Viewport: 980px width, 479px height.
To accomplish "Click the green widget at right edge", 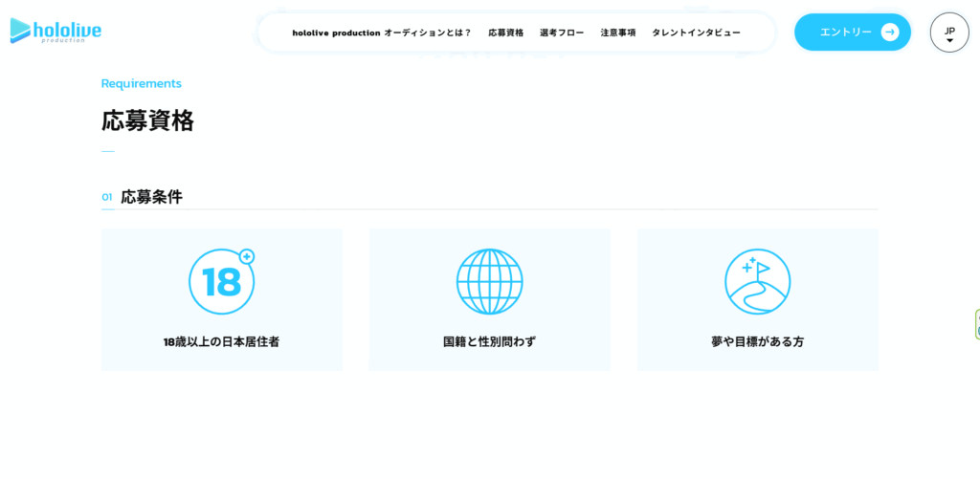I will click(977, 324).
